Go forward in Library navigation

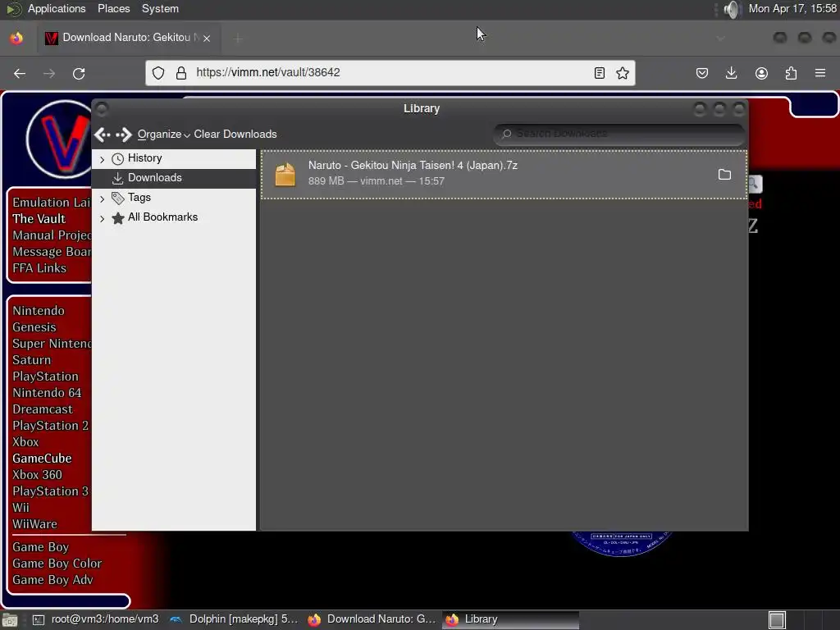click(x=124, y=135)
